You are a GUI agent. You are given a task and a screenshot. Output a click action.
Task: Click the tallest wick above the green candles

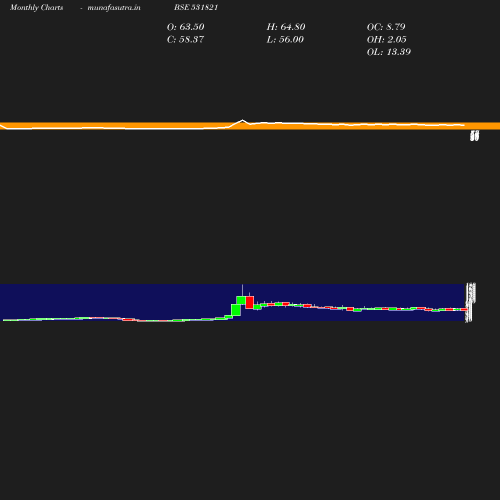(x=242, y=290)
